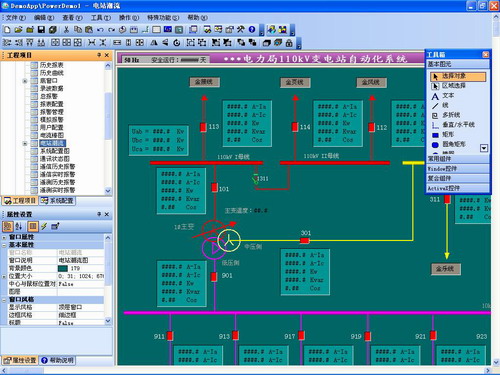Click the padlock lock icon in toolbar
This screenshot has width=500, height=375.
click(x=289, y=43)
